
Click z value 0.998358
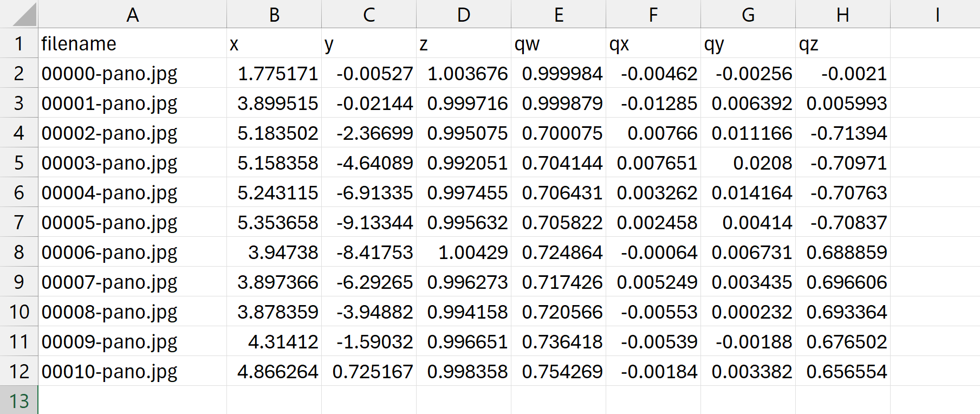click(464, 371)
